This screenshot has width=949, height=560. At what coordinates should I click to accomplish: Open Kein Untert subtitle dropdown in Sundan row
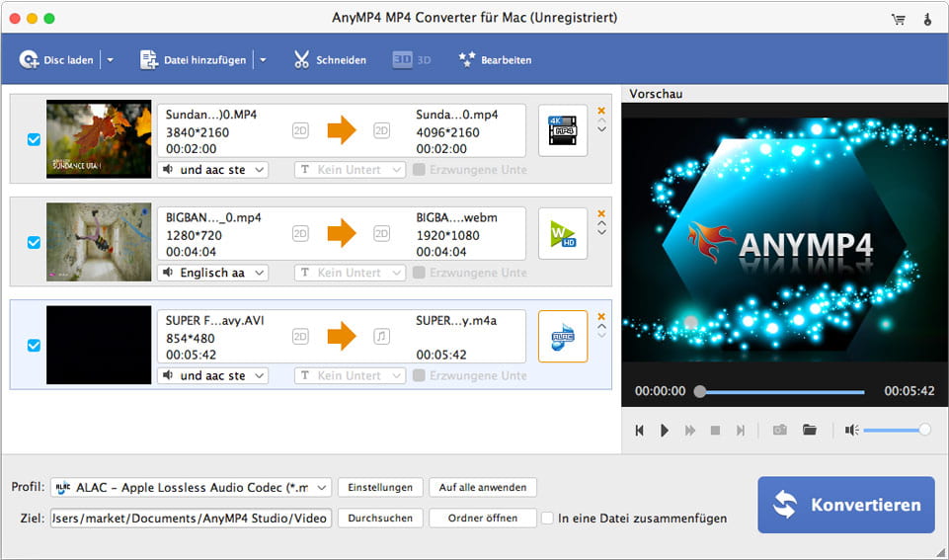click(350, 170)
